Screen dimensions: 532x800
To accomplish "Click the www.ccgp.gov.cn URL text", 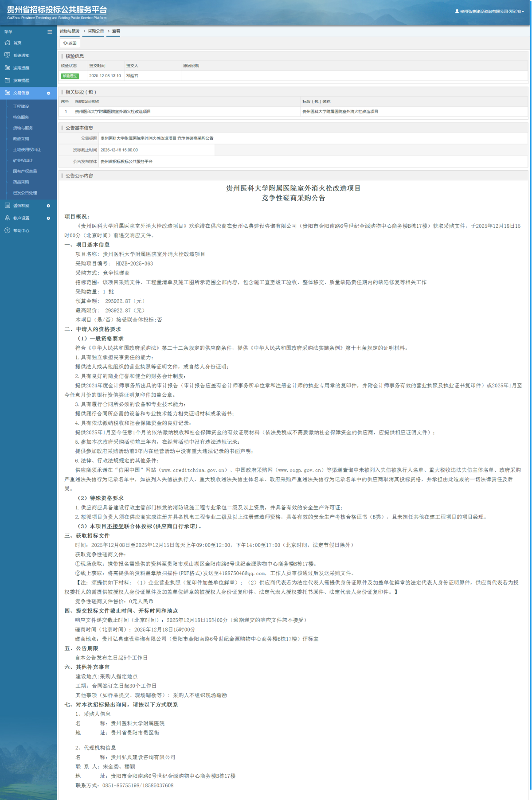I will pos(300,470).
